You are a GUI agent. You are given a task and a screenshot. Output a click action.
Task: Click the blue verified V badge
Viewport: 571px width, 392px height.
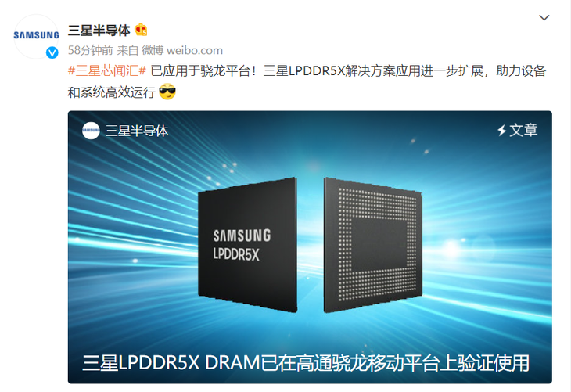click(x=52, y=52)
